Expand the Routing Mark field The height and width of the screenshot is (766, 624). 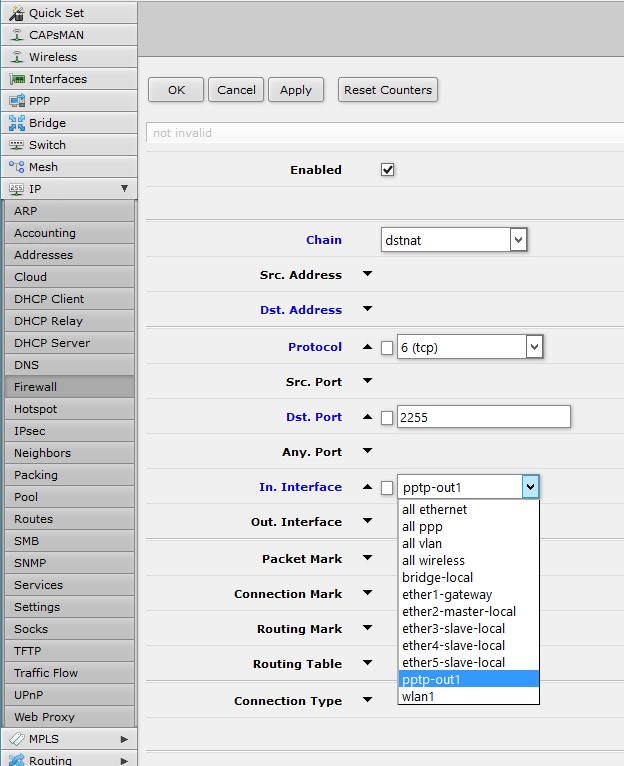367,628
